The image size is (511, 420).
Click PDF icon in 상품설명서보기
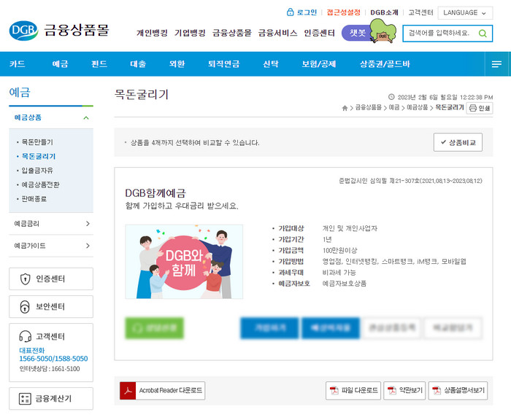click(437, 390)
